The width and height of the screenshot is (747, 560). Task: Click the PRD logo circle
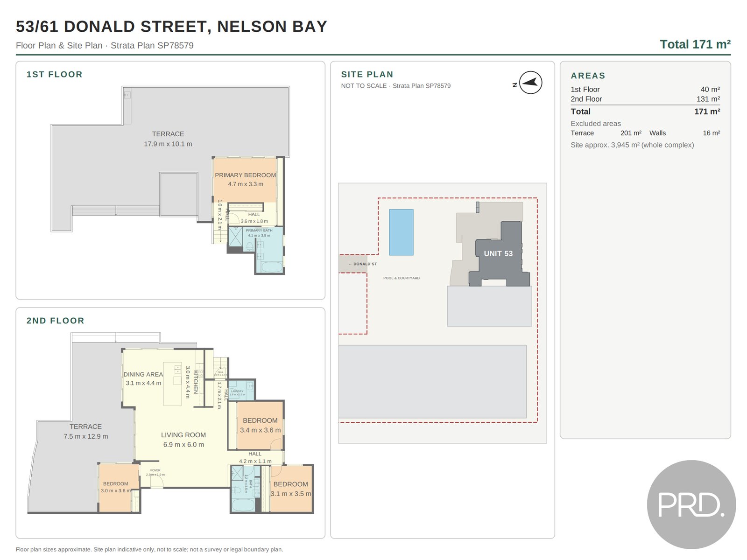point(691,504)
